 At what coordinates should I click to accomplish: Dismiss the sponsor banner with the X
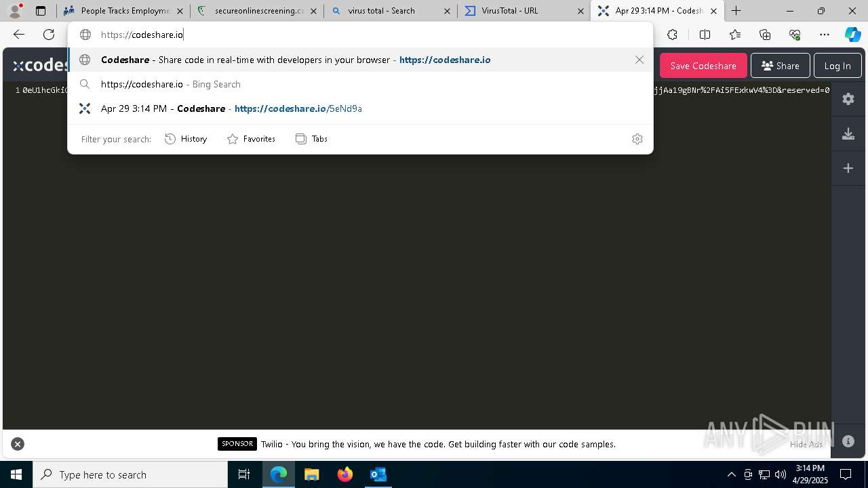(x=18, y=444)
